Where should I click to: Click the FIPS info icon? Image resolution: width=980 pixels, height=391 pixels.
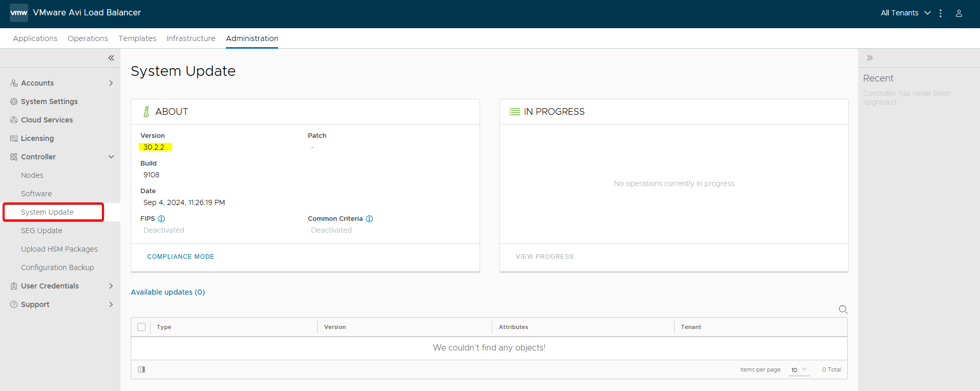pos(161,219)
